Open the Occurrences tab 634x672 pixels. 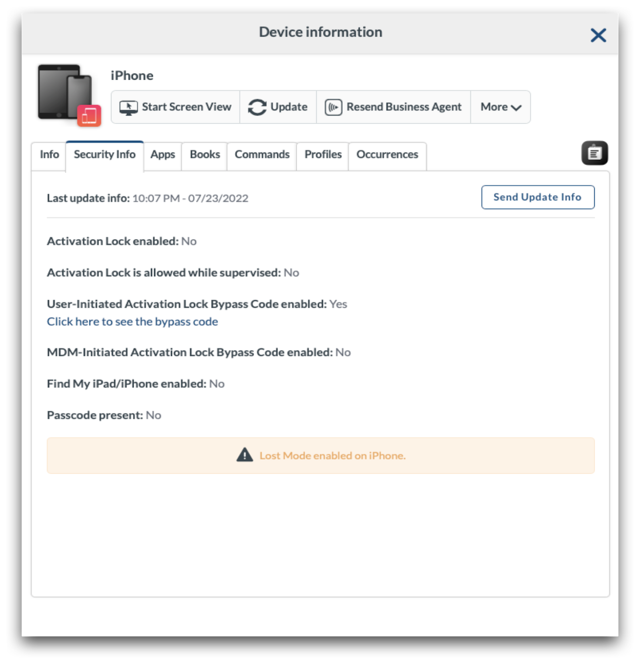click(387, 154)
